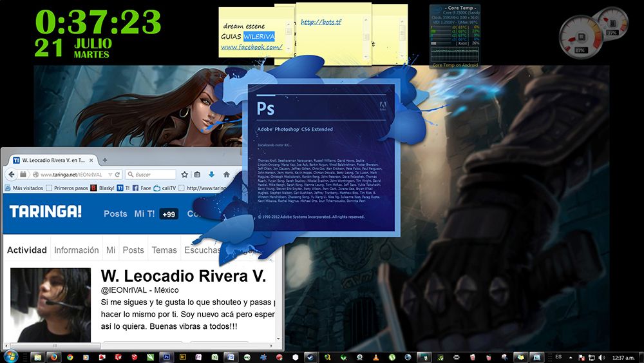Open Posts in Taringa blue header

click(x=115, y=214)
